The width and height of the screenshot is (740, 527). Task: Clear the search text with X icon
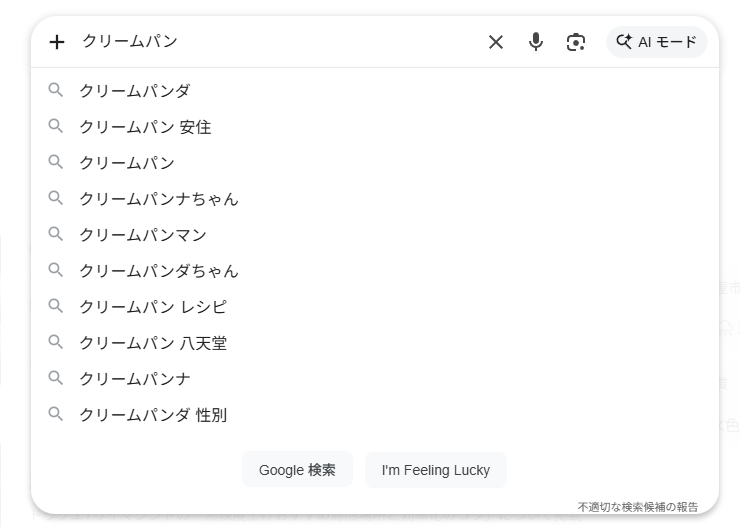(x=496, y=42)
